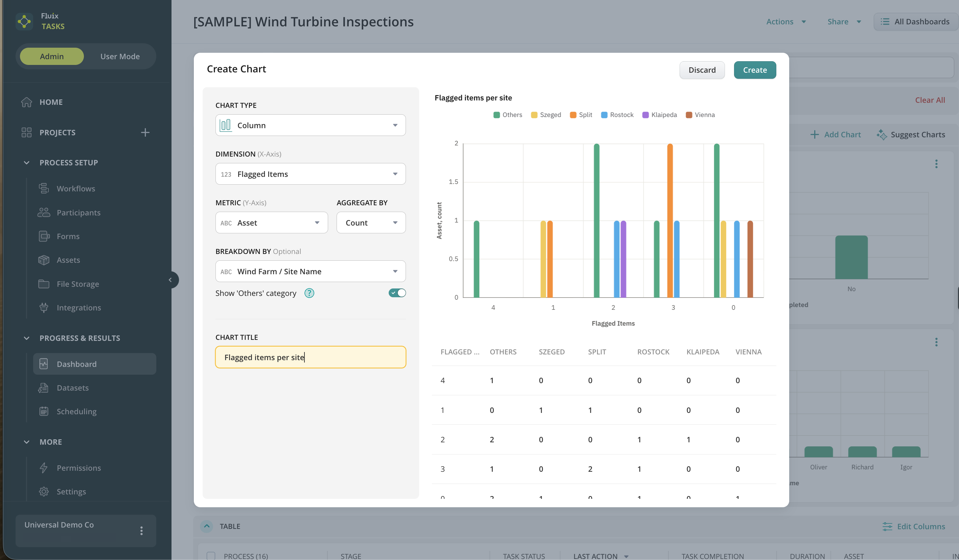Toggle the Show 'Others' category switch

pyautogui.click(x=397, y=293)
